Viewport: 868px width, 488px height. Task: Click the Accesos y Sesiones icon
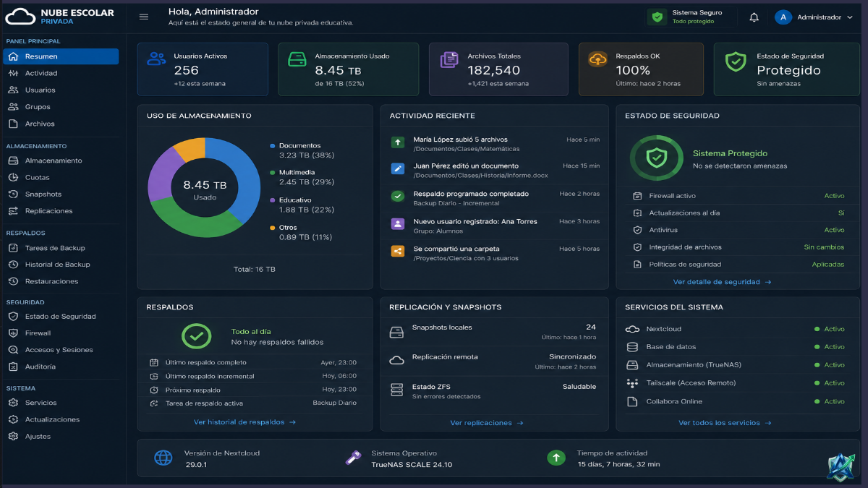coord(13,350)
